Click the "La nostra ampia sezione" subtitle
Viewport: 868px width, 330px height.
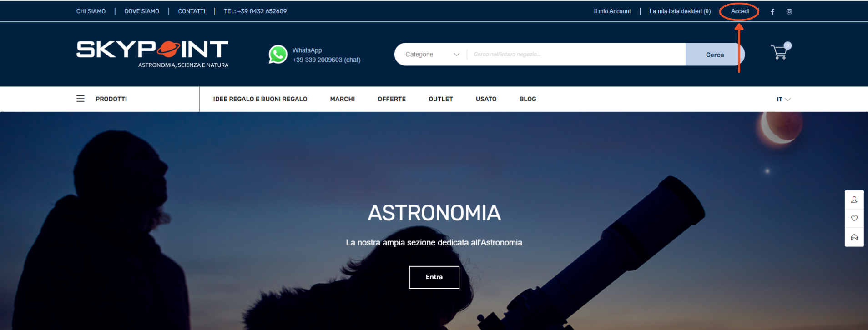point(434,243)
